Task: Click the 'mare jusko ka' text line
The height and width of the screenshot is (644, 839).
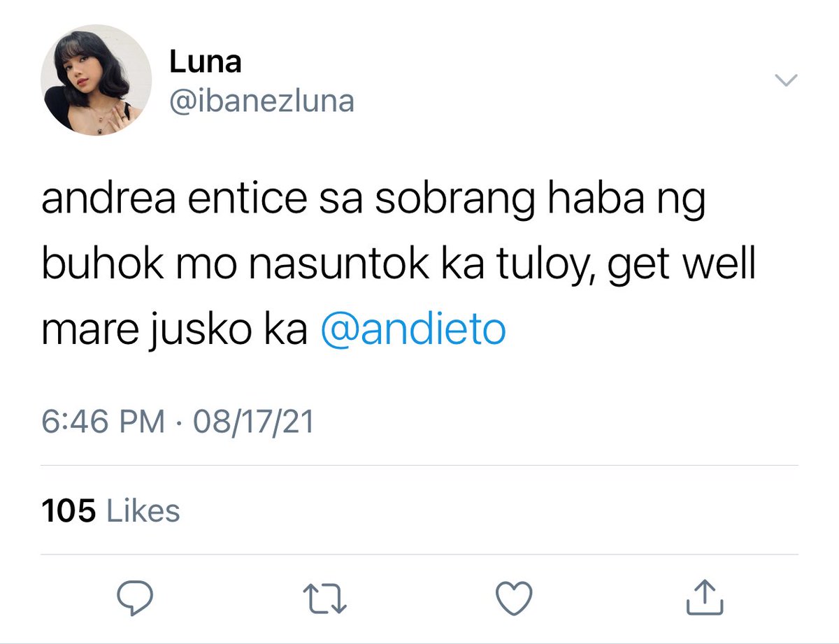Action: 174,330
